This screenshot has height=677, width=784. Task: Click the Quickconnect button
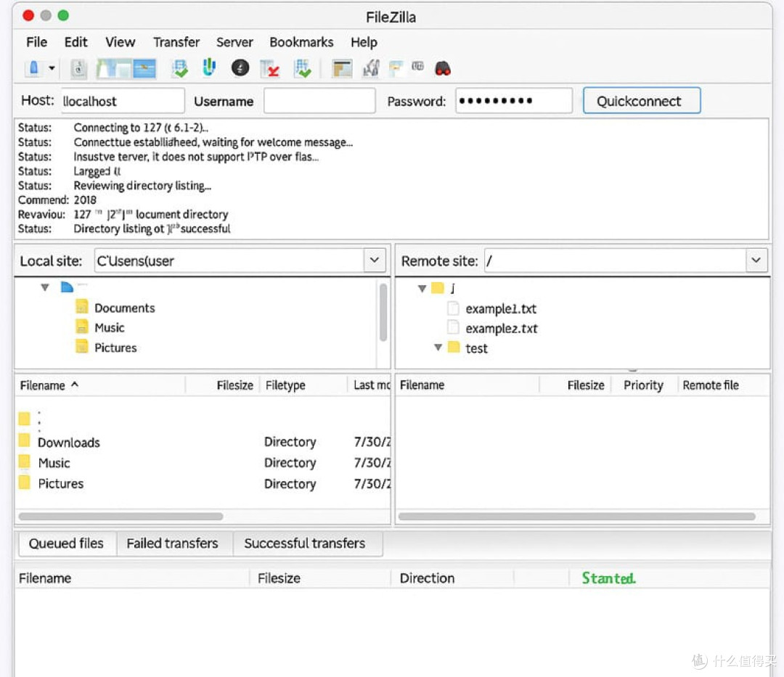642,101
